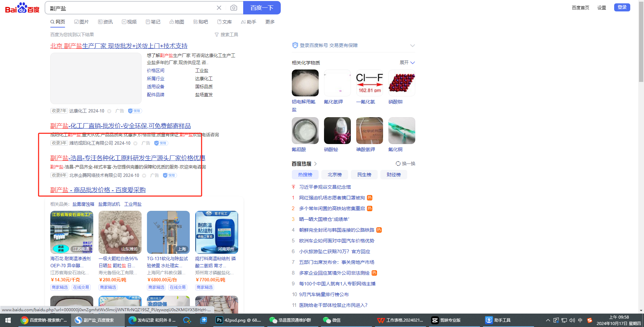Image resolution: width=644 pixels, height=327 pixels.
Task: Open the 笔记 tab
Action: pyautogui.click(x=153, y=22)
